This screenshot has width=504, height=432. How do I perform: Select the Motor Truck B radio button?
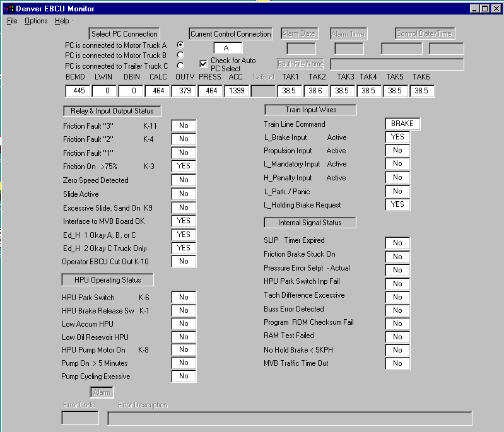[x=180, y=55]
